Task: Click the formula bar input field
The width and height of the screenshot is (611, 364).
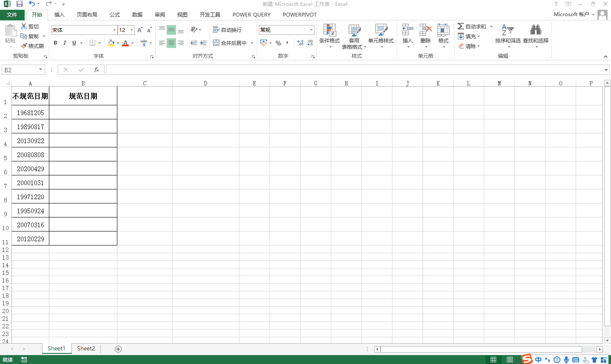Action: (x=355, y=70)
